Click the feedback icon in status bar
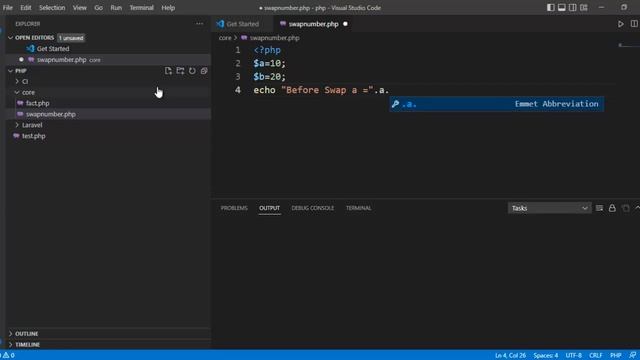Viewport: 640px width, 360px height. (632, 355)
